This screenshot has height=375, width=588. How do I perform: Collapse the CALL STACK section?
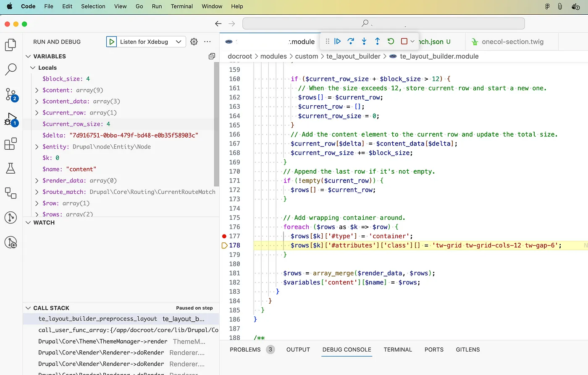29,308
